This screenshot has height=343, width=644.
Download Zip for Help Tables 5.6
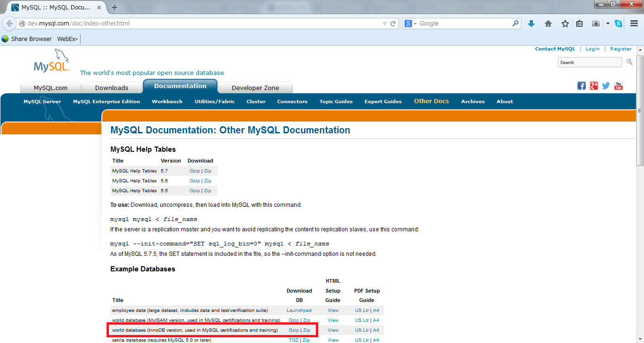[207, 181]
